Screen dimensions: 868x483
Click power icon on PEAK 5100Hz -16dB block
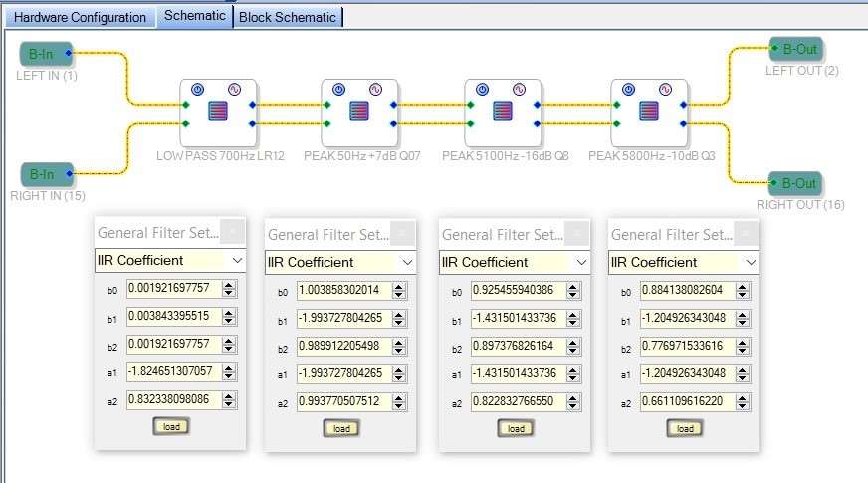click(x=483, y=90)
